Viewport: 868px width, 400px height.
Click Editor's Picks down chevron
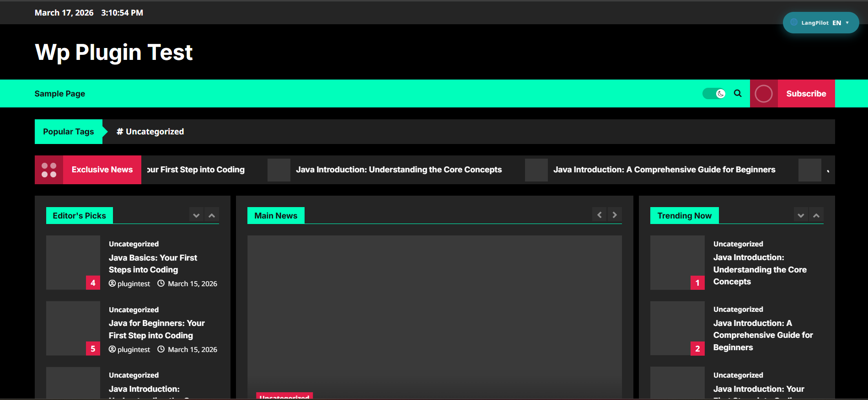(196, 215)
